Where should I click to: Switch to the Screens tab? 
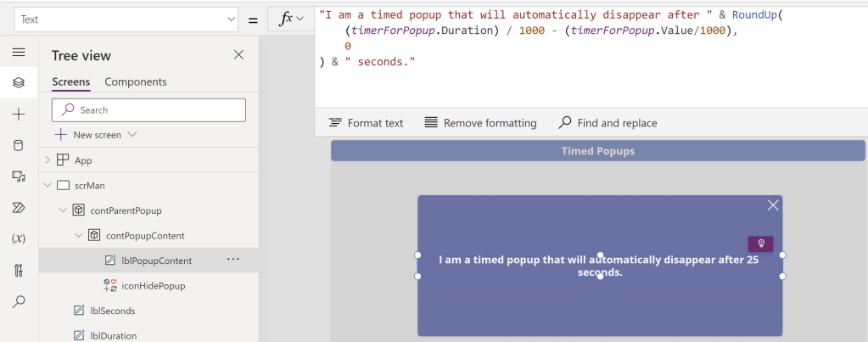pos(70,82)
